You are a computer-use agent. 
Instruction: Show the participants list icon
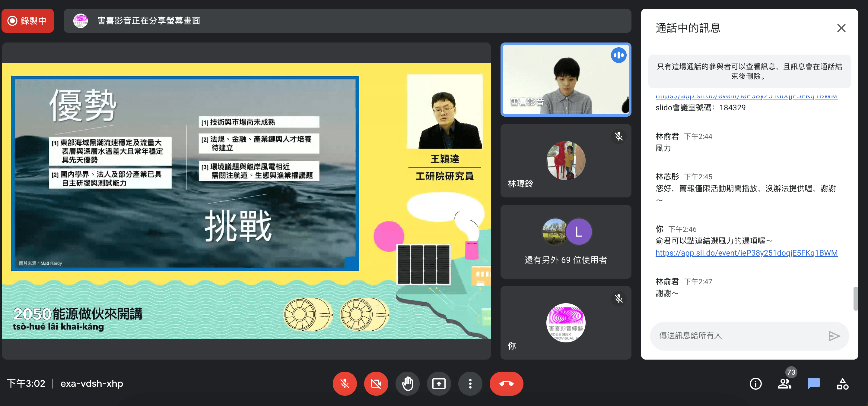(x=784, y=383)
